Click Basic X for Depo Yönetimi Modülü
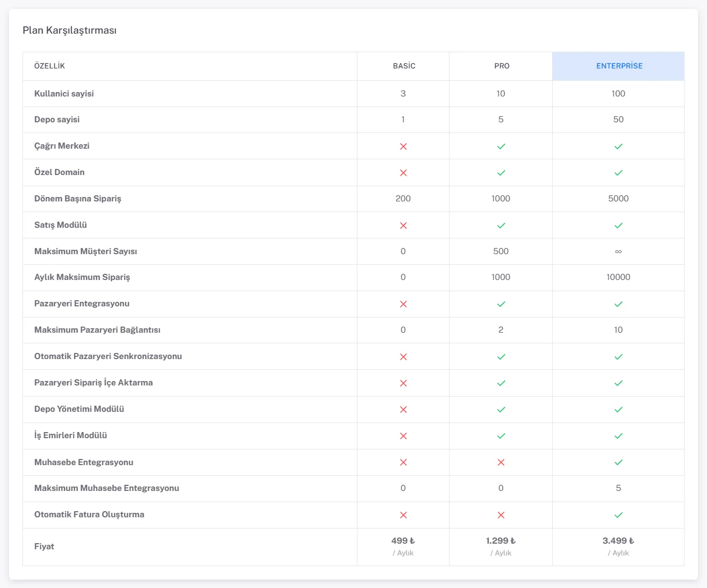Image resolution: width=707 pixels, height=588 pixels. [x=403, y=410]
